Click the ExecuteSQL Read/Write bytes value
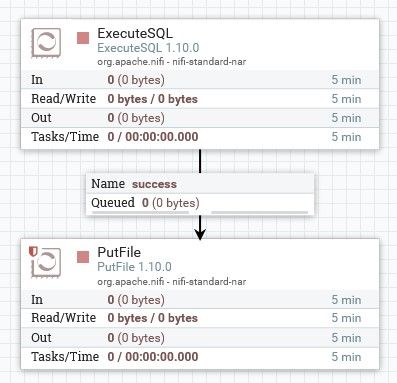Screen dimensions: 397x383 (x=153, y=99)
